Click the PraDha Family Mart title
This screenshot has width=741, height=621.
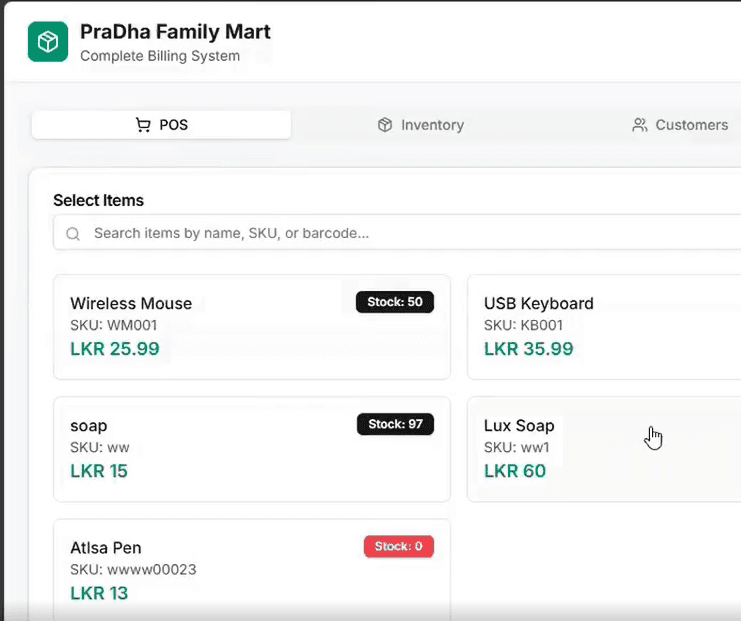175,32
